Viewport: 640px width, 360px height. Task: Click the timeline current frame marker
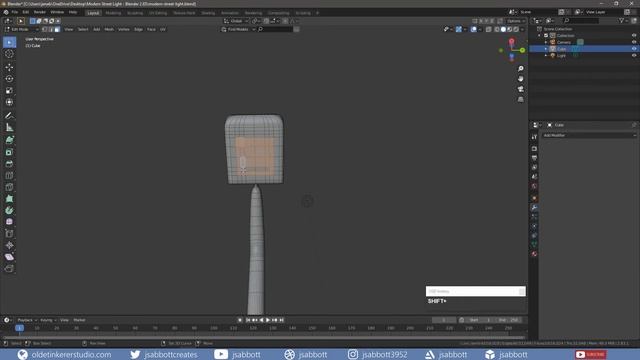pyautogui.click(x=19, y=328)
